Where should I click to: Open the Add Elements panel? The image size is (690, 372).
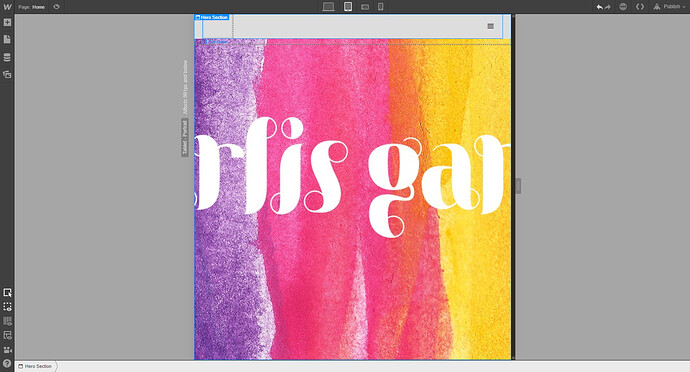[7, 22]
